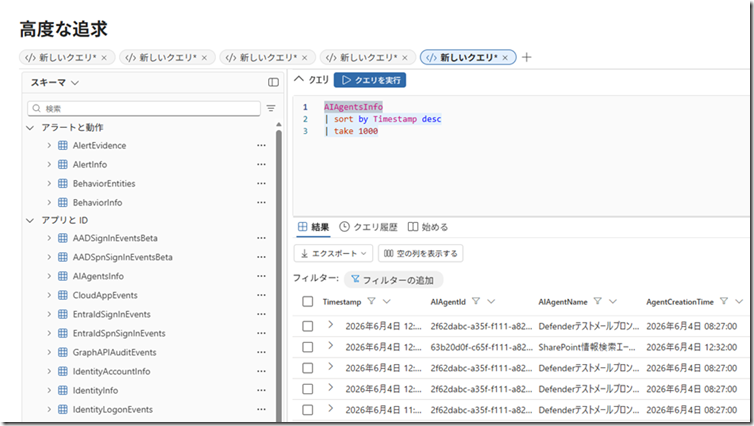Screen dimensions: 754x426
Task: Open the 始める tab
Action: (x=428, y=227)
